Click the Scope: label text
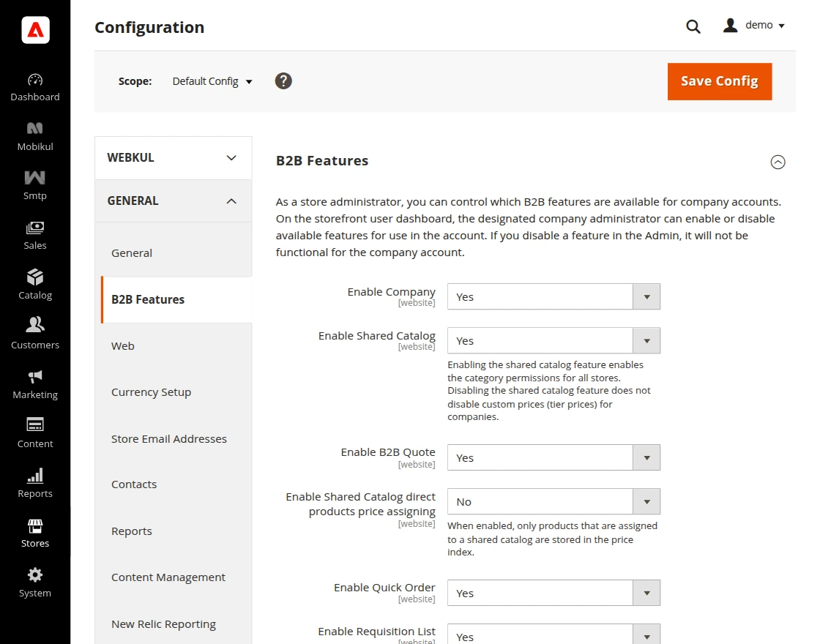 [135, 81]
